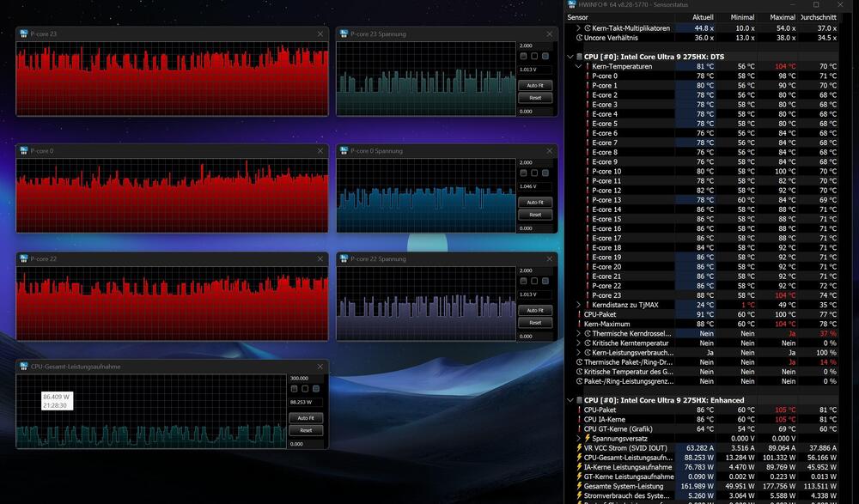Click the thermometer icon beside CPU-Paket under Enhanced
The image size is (859, 504).
(x=579, y=410)
